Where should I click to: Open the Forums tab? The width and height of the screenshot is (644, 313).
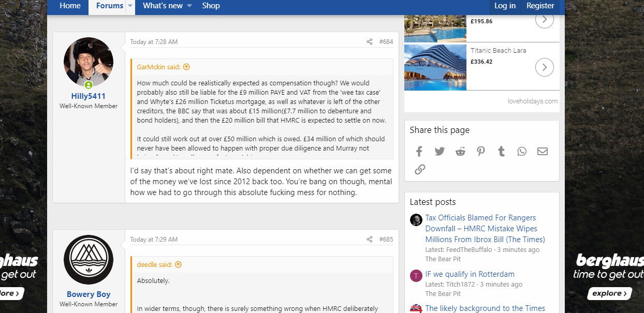click(x=110, y=6)
